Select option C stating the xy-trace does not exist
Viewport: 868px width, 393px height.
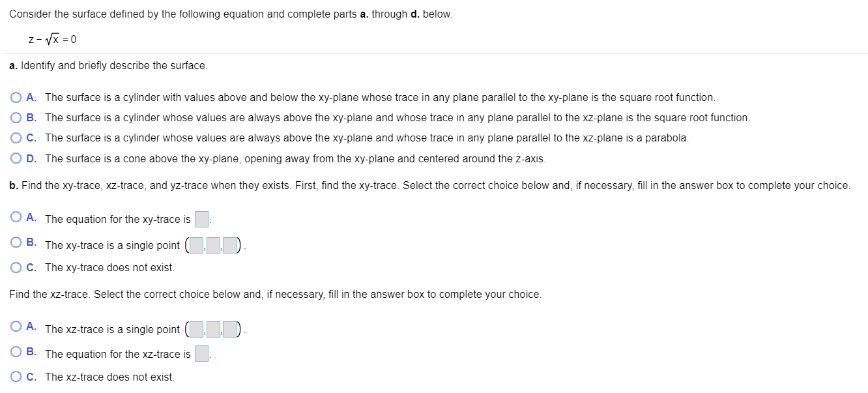coord(15,267)
